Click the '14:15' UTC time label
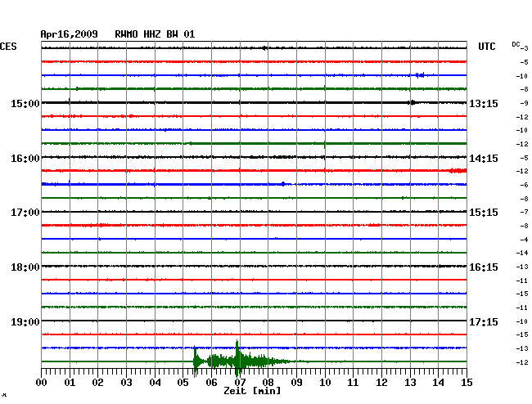 click(484, 159)
